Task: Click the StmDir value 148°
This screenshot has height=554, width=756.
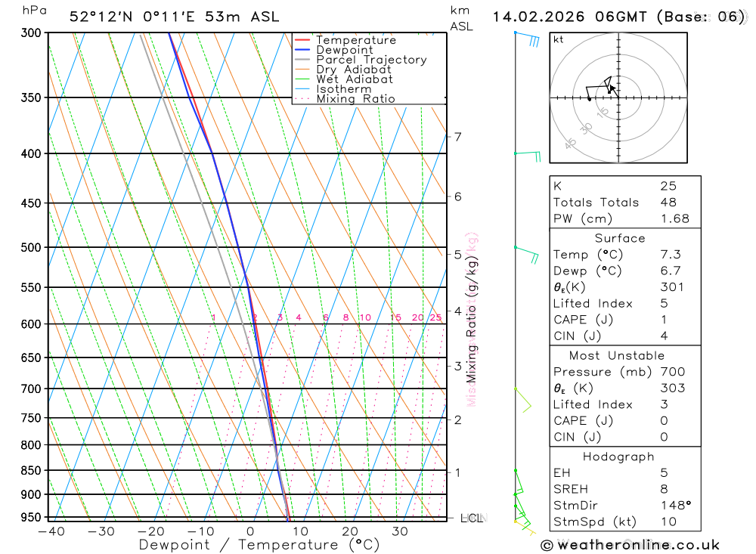Action: click(676, 506)
